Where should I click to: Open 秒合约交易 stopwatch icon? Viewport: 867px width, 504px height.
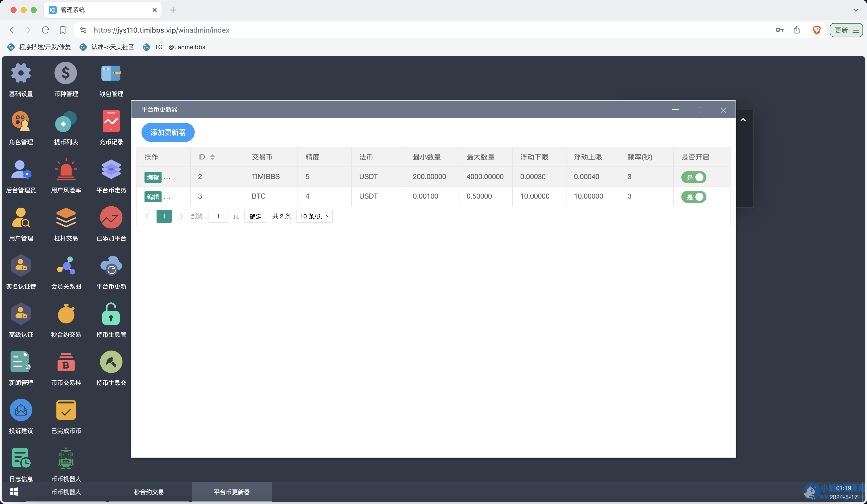(x=66, y=313)
